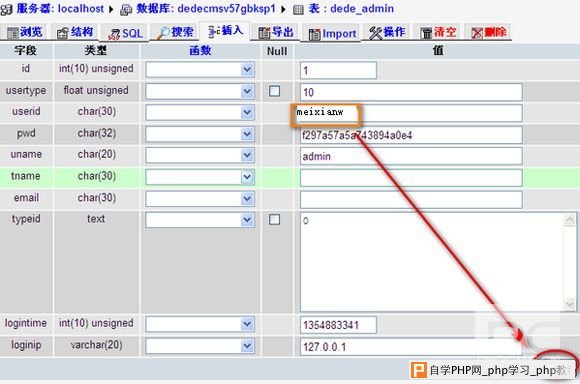This screenshot has height=384, width=580.
Task: Open the SQL tab
Action: tap(125, 33)
